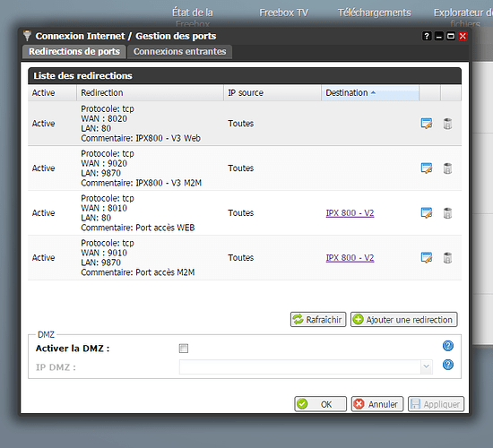Viewport: 493px width, 448px height.
Task: Edit the Port accès WEB redirection
Action: click(427, 212)
